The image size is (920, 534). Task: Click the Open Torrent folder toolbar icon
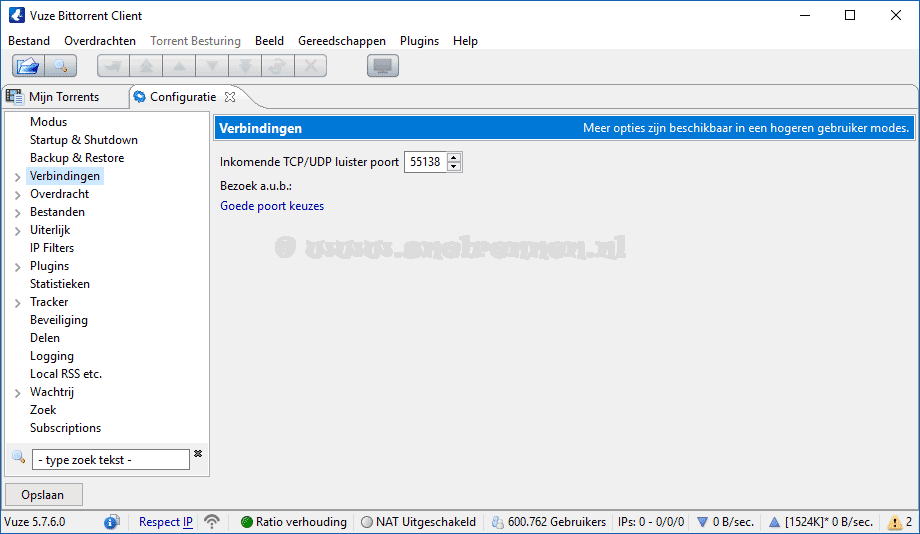coord(28,66)
